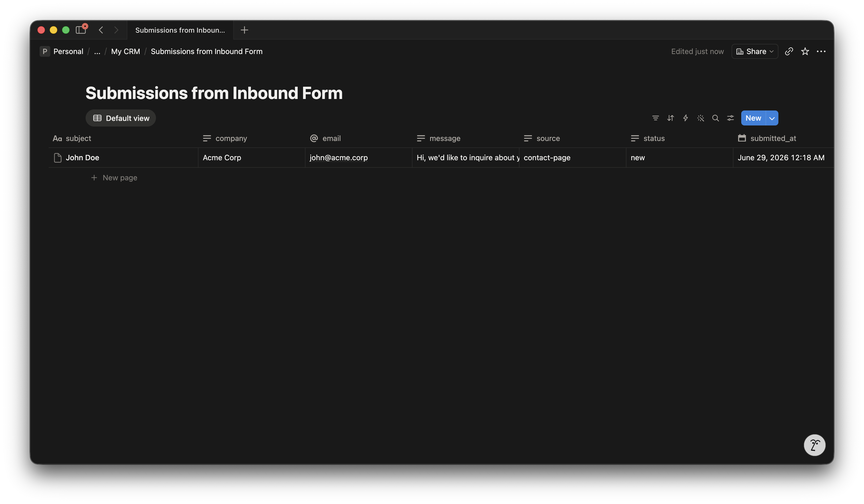Select the contact-page source cell

pos(572,158)
